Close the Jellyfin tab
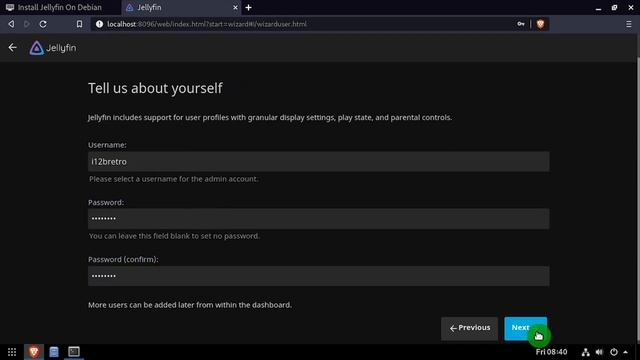Image resolution: width=640 pixels, height=360 pixels. click(235, 7)
